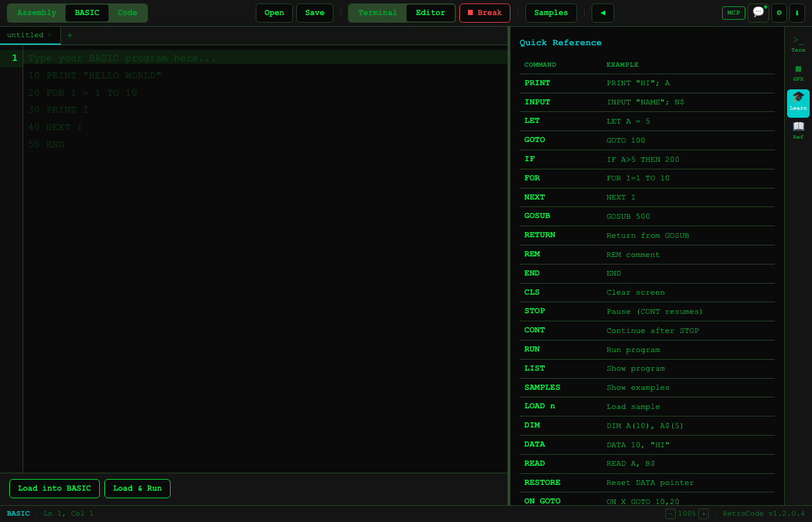Open the settings gear
This screenshot has height=522, width=812.
[779, 13]
